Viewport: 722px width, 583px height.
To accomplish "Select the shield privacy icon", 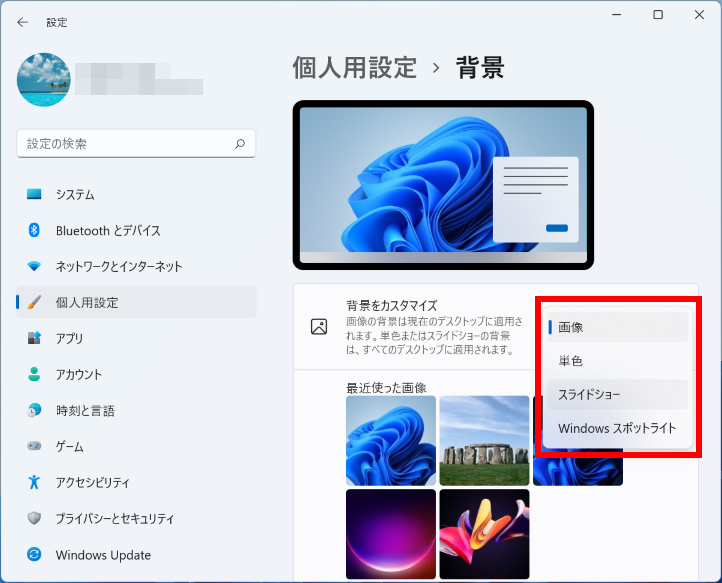I will (x=34, y=518).
